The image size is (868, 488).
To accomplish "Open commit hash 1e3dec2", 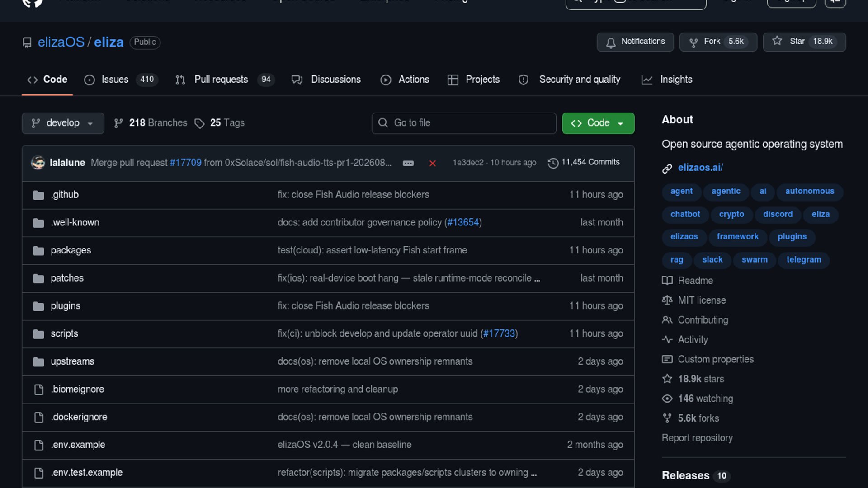I will point(468,163).
